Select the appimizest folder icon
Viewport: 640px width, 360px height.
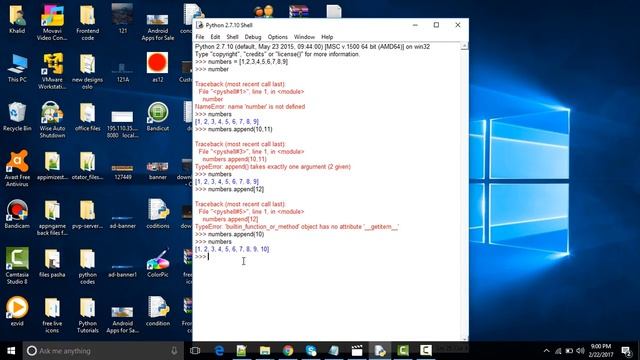click(52, 166)
